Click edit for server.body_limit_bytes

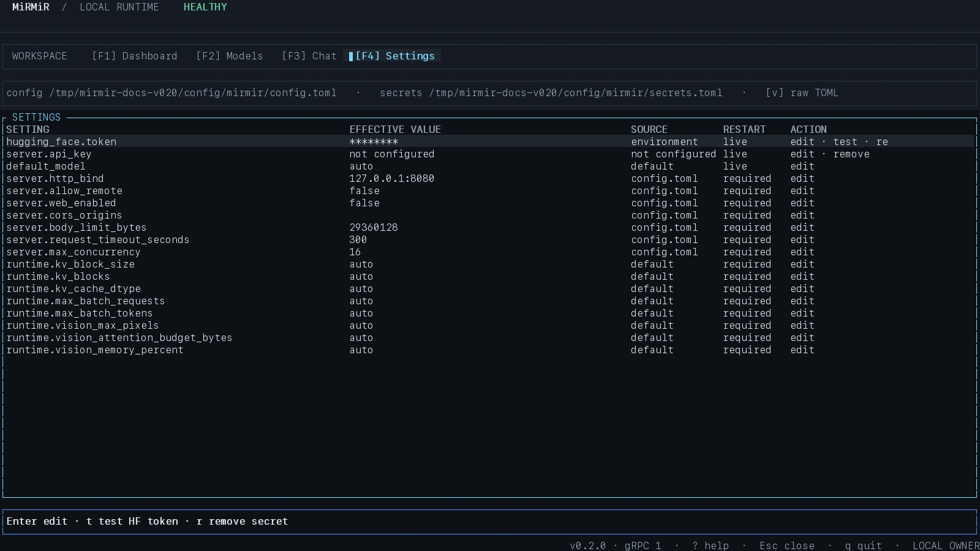tap(802, 227)
